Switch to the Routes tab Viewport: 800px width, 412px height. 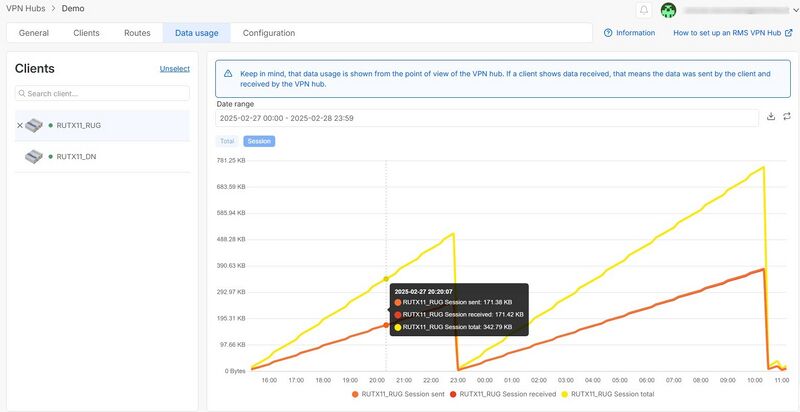click(x=137, y=33)
